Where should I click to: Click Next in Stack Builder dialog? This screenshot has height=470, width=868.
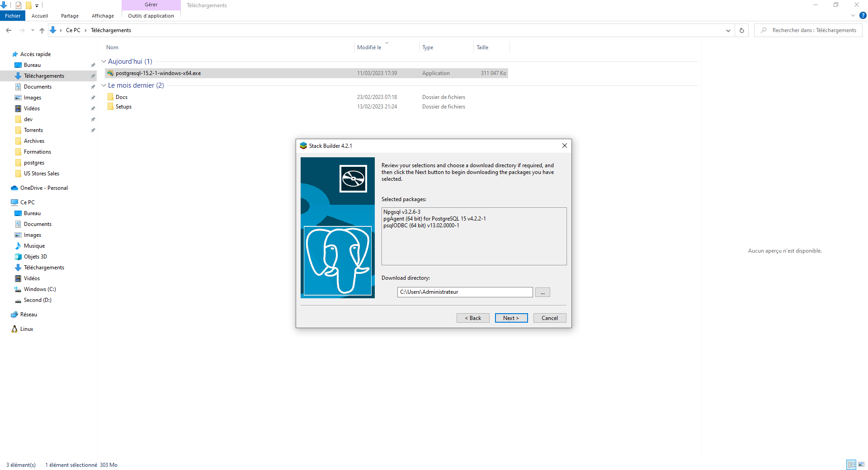coord(511,318)
